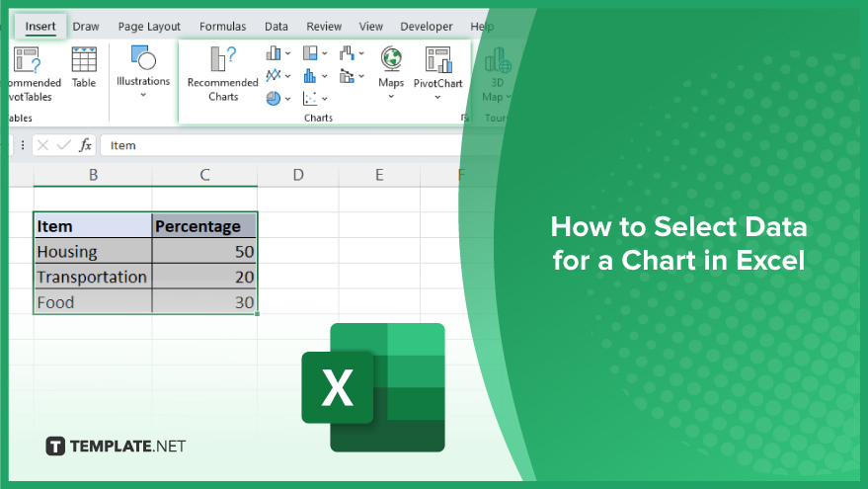
Task: Select column B header
Action: click(x=93, y=175)
